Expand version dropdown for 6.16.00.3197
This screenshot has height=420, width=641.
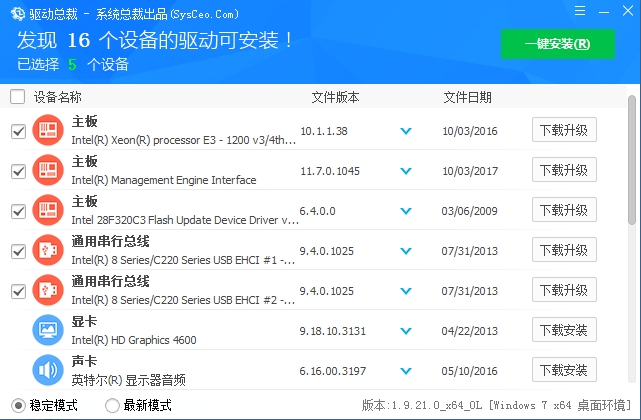pyautogui.click(x=406, y=371)
